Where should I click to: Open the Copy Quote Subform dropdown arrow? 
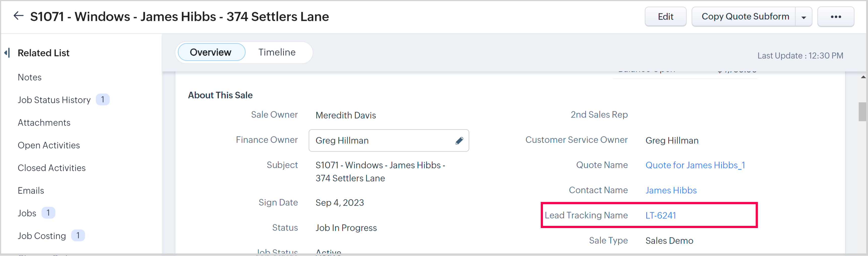click(x=804, y=17)
